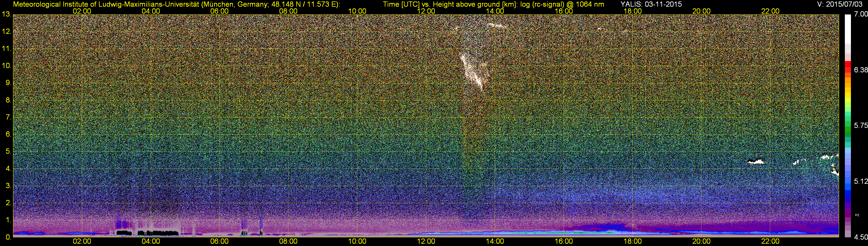868x246 pixels.
Task: Click the 0 km height axis label
Action: click(8, 237)
